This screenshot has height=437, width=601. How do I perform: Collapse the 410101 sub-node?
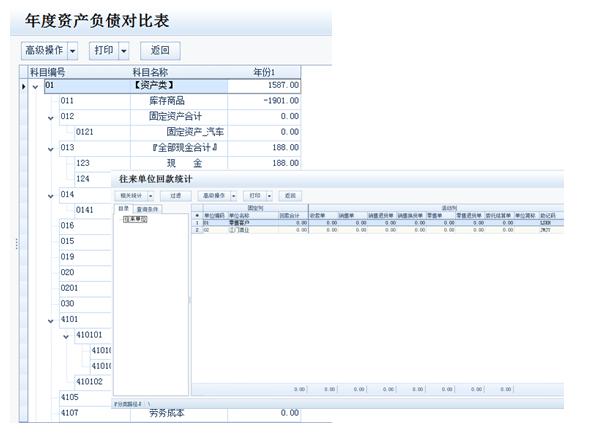[x=67, y=336]
